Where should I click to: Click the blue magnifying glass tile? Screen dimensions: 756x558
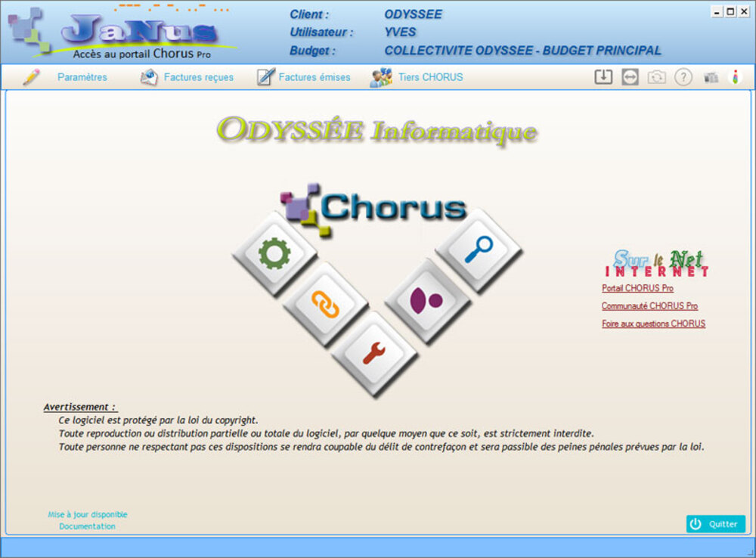[478, 250]
